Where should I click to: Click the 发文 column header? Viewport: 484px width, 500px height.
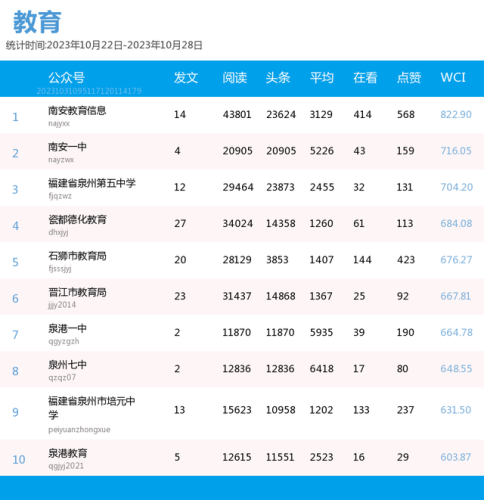[x=186, y=78]
